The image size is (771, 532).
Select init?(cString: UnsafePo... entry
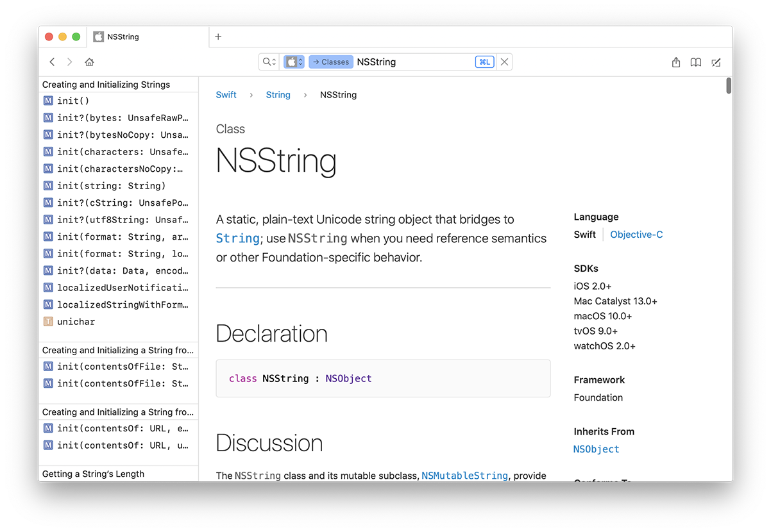point(119,203)
